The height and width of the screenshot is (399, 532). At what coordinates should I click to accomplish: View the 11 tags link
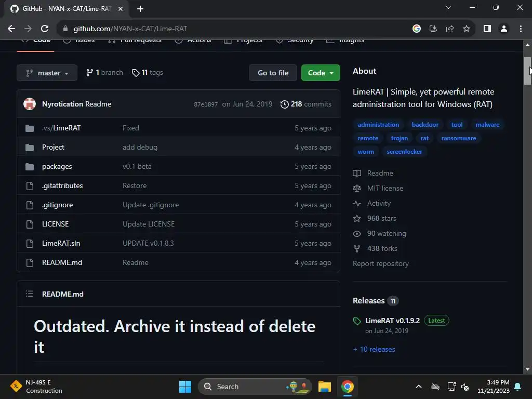148,73
